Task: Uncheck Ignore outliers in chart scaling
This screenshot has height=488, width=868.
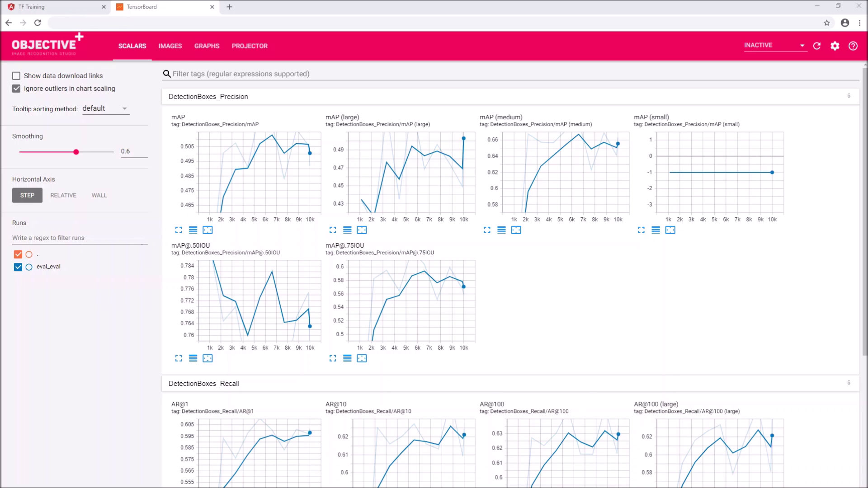Action: coord(16,89)
